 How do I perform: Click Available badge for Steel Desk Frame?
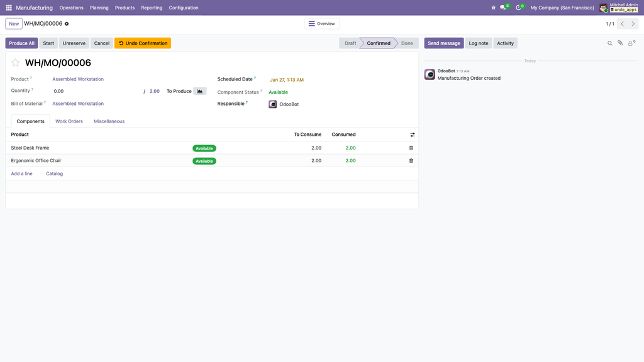[204, 148]
